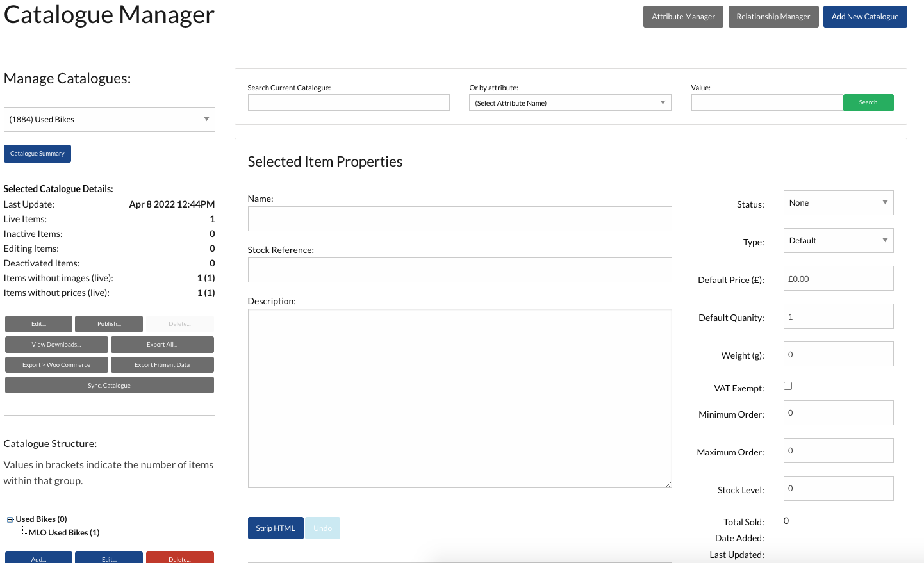Select MLO Used Bikes tree item
Image resolution: width=924 pixels, height=563 pixels.
coord(63,533)
